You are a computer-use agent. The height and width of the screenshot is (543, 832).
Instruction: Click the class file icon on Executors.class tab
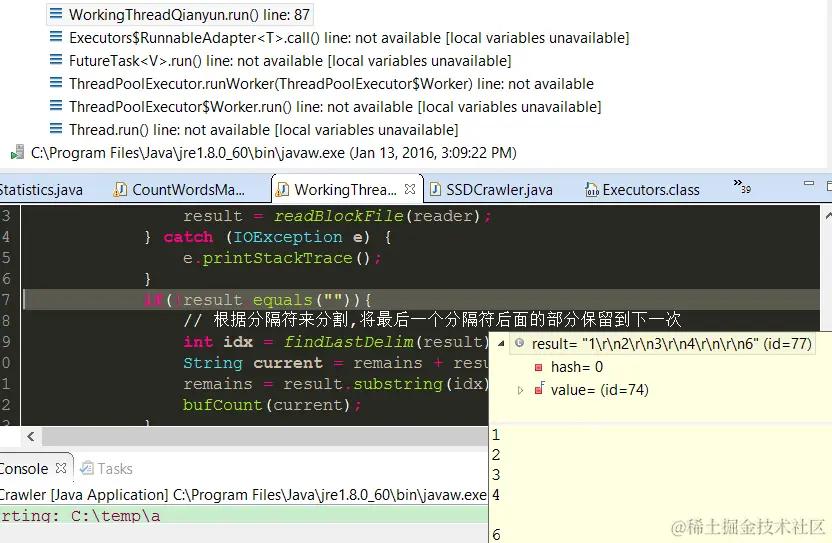[591, 189]
